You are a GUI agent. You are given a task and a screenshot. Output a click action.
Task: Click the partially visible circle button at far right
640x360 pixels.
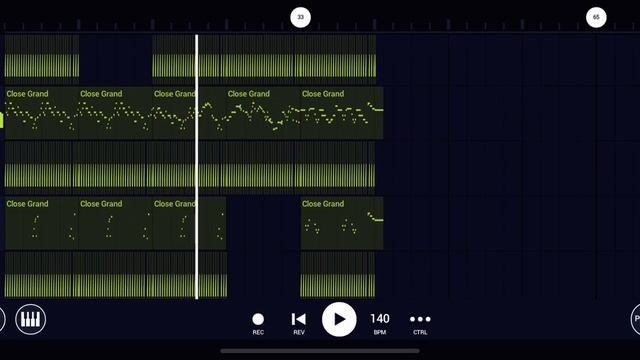[x=635, y=319]
